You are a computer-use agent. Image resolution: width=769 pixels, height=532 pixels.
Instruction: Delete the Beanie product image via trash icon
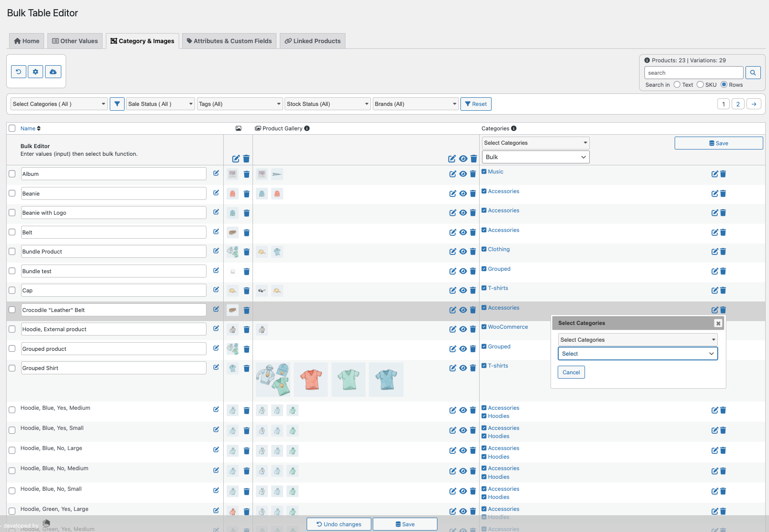[246, 194]
